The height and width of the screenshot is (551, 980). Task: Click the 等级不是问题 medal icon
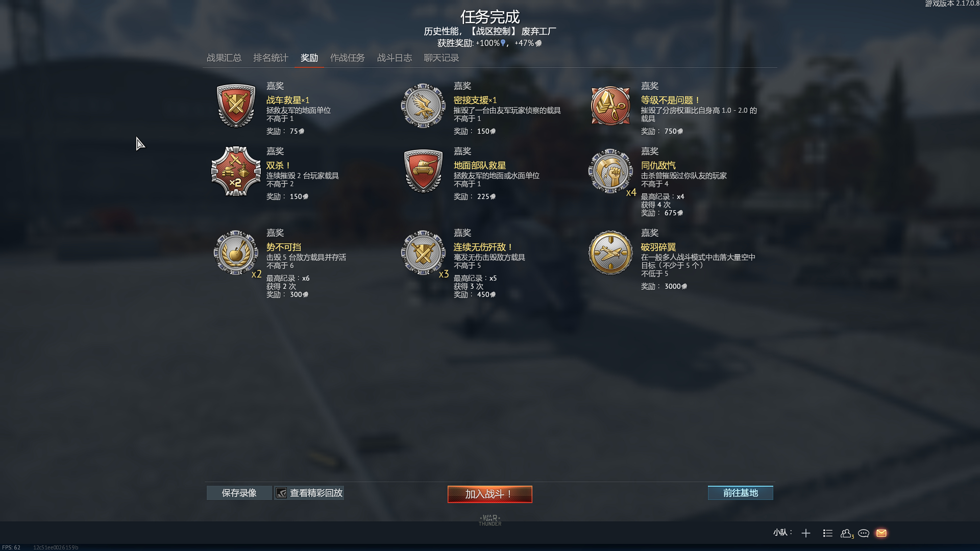pyautogui.click(x=610, y=106)
